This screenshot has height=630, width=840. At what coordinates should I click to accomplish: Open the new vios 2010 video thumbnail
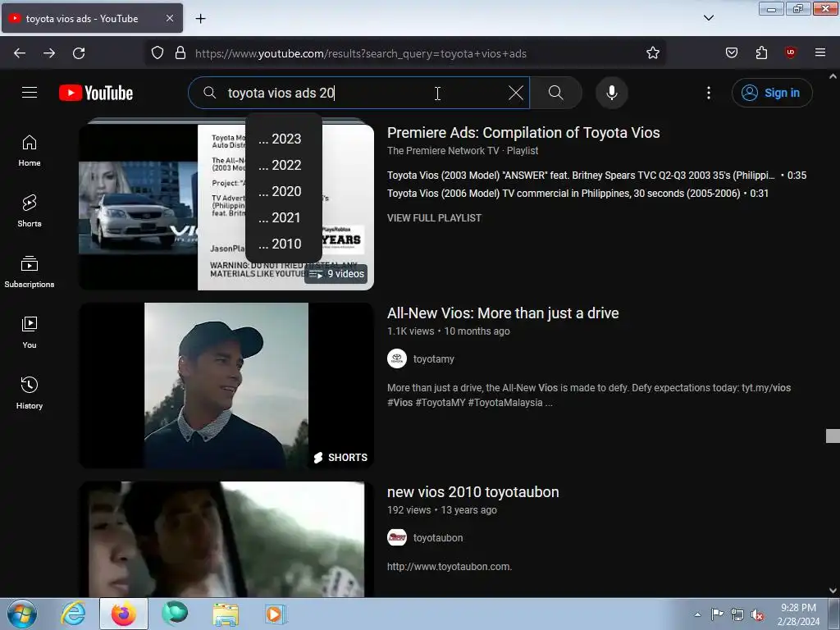click(x=226, y=540)
